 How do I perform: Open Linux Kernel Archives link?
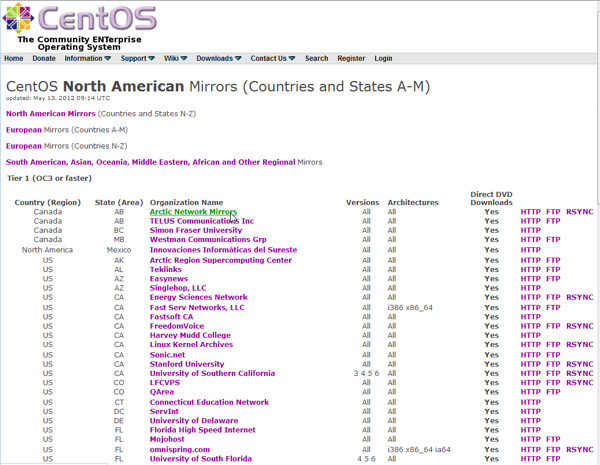(x=191, y=344)
